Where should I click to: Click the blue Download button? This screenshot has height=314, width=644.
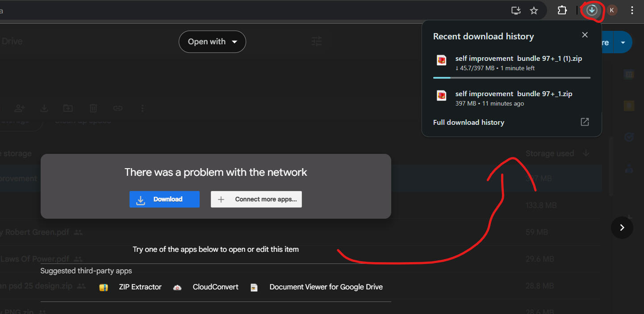pos(164,199)
